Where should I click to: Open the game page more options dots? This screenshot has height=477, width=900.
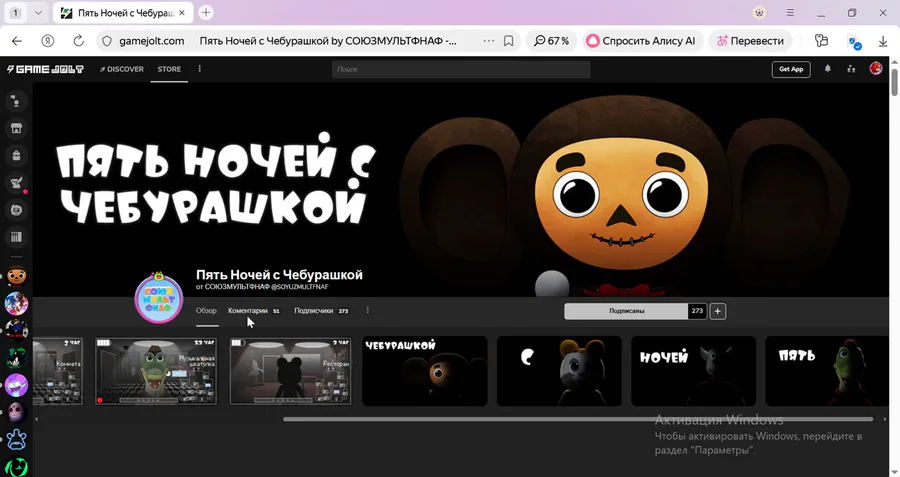(x=367, y=311)
